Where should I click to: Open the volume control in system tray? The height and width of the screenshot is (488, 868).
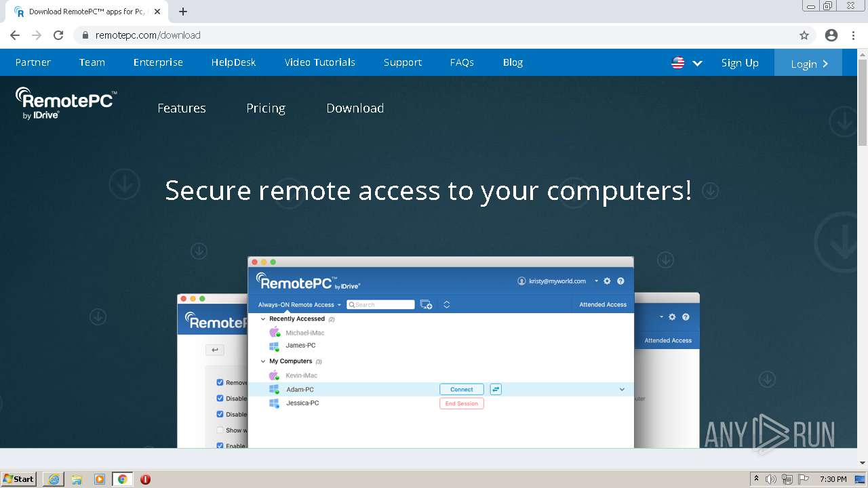pos(771,479)
